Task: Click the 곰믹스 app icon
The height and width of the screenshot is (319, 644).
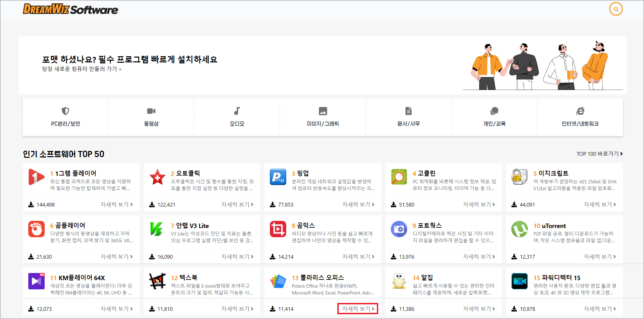Action: (278, 229)
